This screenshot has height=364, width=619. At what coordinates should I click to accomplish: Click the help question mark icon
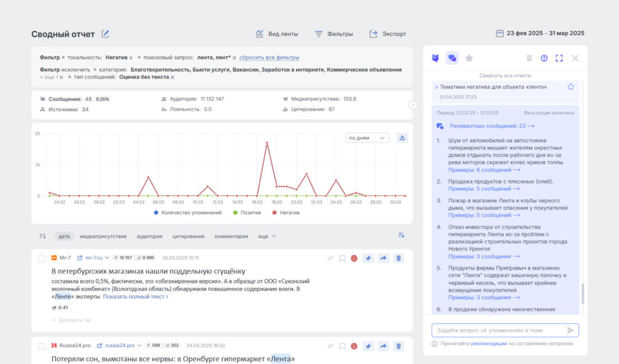click(x=544, y=58)
